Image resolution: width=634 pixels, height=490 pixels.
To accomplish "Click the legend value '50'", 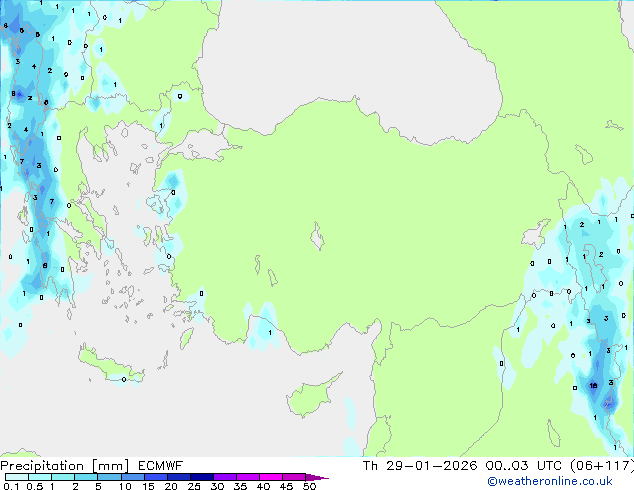I will (x=309, y=486).
